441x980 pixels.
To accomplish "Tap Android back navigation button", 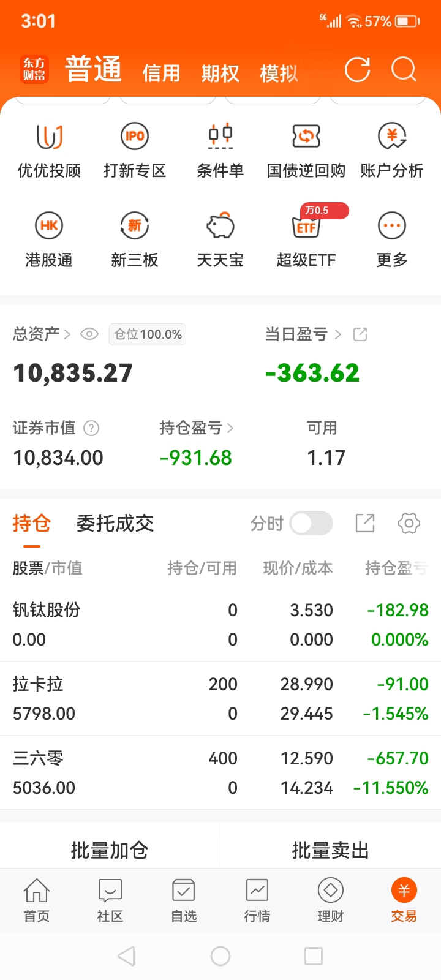I will click(x=126, y=956).
